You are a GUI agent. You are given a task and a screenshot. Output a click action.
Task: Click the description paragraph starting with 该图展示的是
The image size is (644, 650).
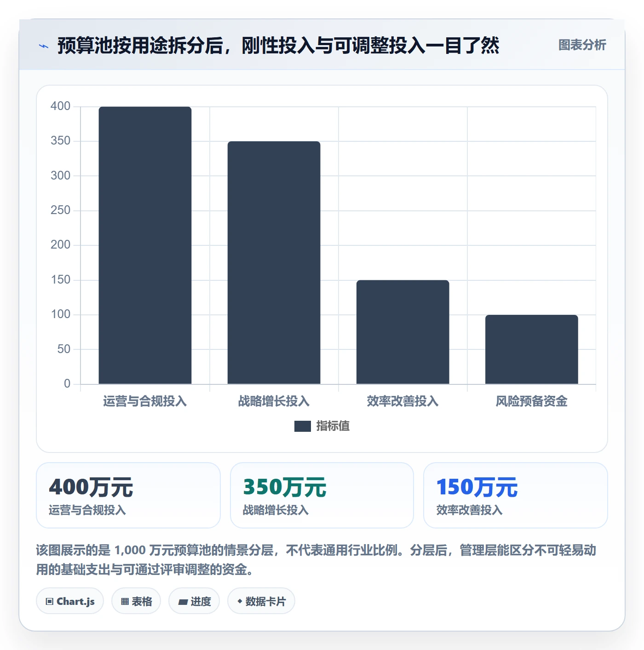(316, 560)
